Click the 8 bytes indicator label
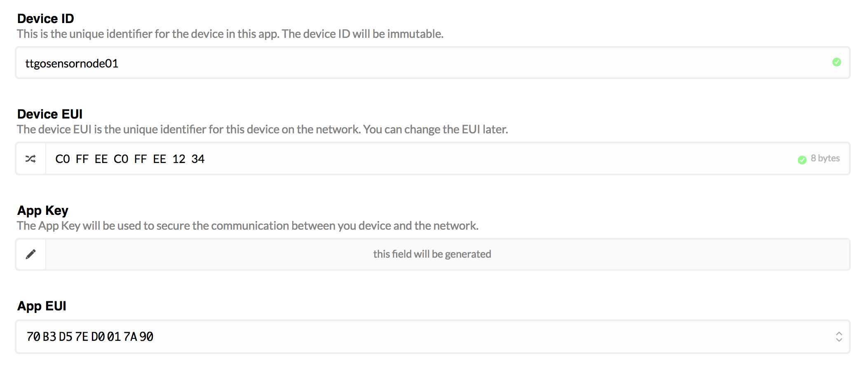The width and height of the screenshot is (868, 382). tap(825, 158)
